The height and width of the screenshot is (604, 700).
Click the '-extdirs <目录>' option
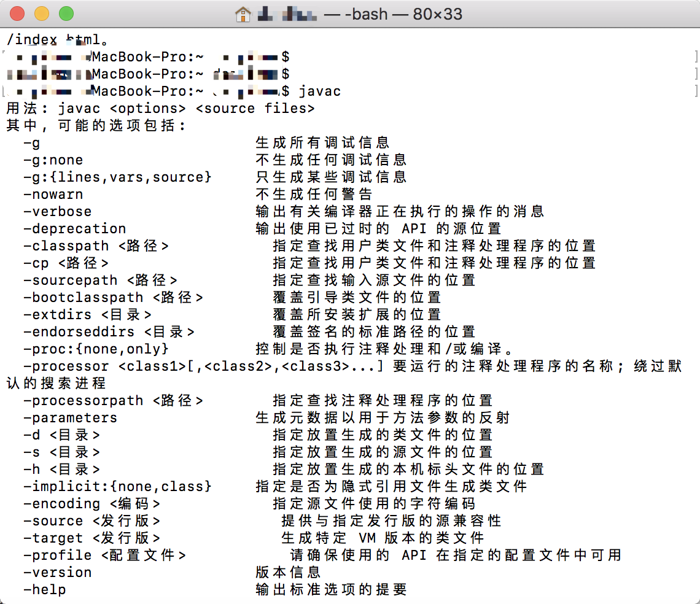click(x=87, y=315)
